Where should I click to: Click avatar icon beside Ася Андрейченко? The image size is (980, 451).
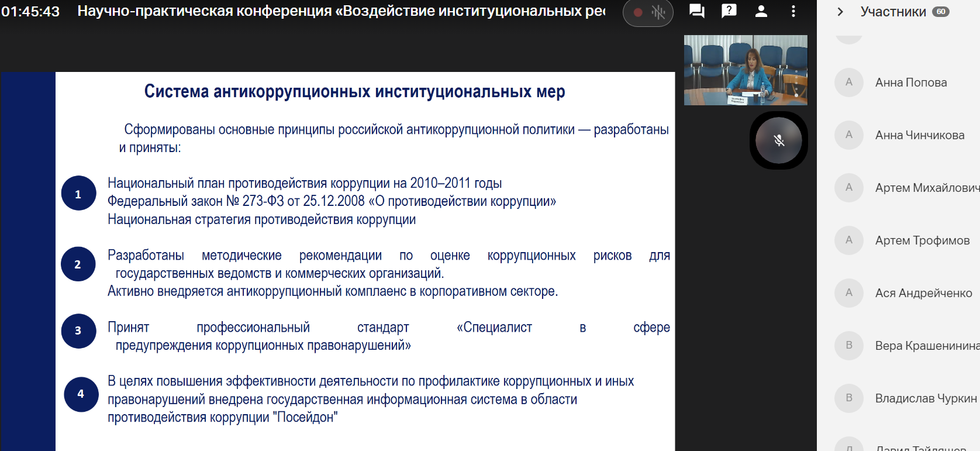pos(849,292)
